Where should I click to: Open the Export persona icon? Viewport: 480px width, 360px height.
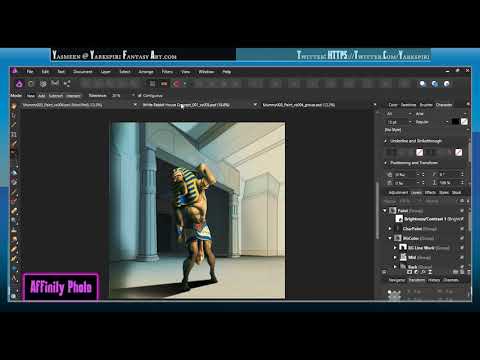click(67, 84)
